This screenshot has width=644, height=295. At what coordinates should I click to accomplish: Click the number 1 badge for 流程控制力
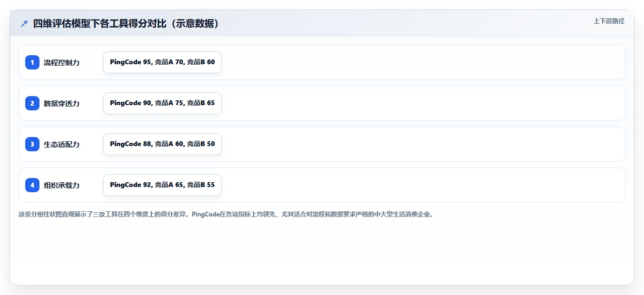tap(32, 62)
